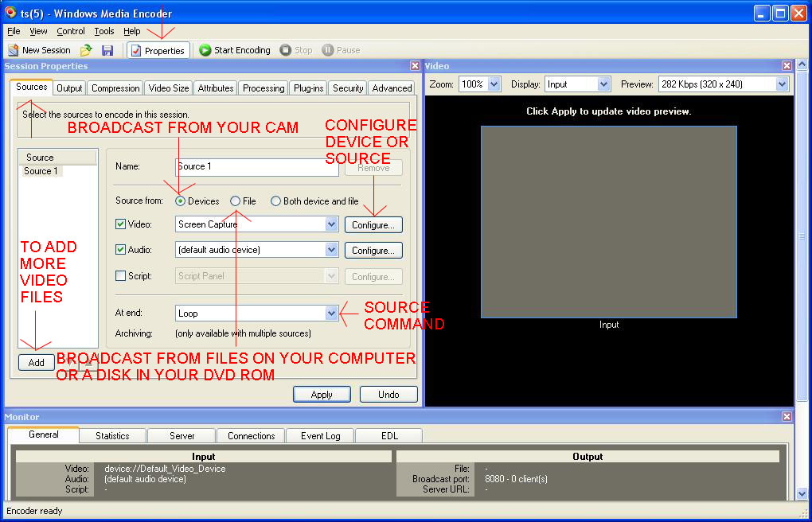812x522 pixels.
Task: Click the Source column header
Action: coord(57,158)
